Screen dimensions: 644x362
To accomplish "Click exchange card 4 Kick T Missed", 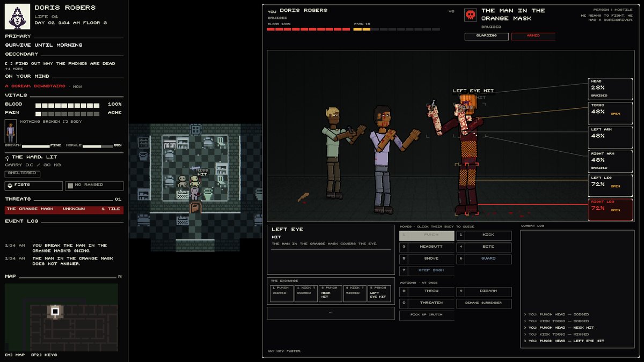I will [355, 293].
